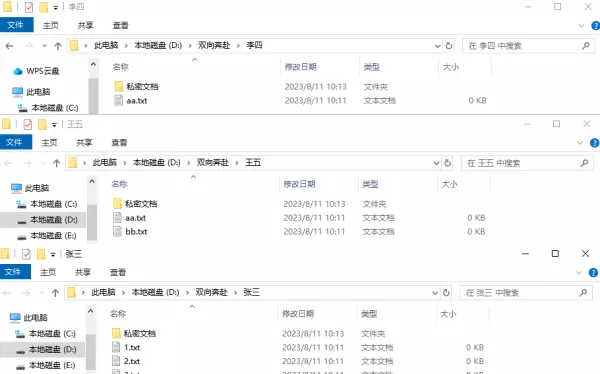
Task: Select 本地磁盘 (C:) in 李四 window sidebar
Action: pyautogui.click(x=48, y=108)
